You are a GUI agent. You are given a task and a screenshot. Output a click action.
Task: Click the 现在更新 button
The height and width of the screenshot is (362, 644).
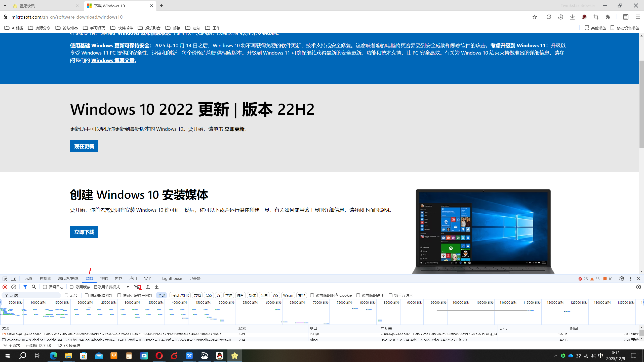(x=84, y=146)
